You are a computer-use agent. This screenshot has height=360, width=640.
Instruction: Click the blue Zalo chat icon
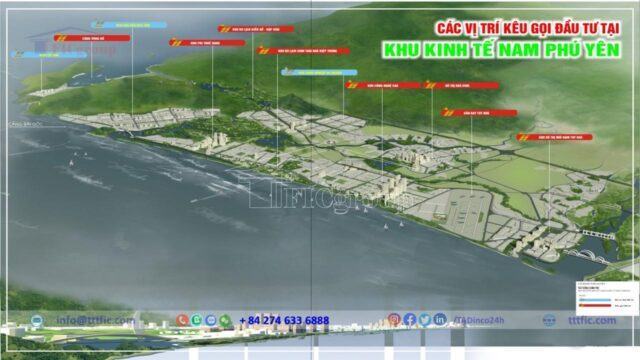(x=211, y=320)
